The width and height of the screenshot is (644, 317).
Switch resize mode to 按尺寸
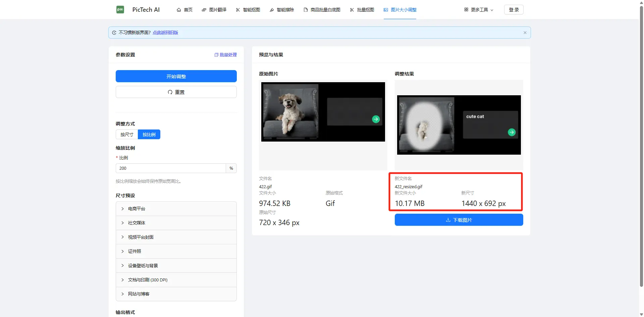tap(126, 134)
